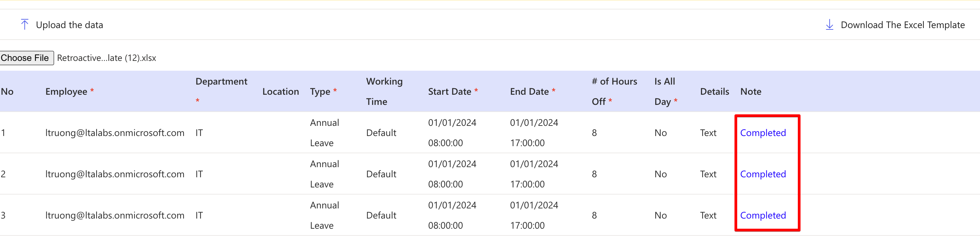Select the # of Hours Off header

point(614,91)
